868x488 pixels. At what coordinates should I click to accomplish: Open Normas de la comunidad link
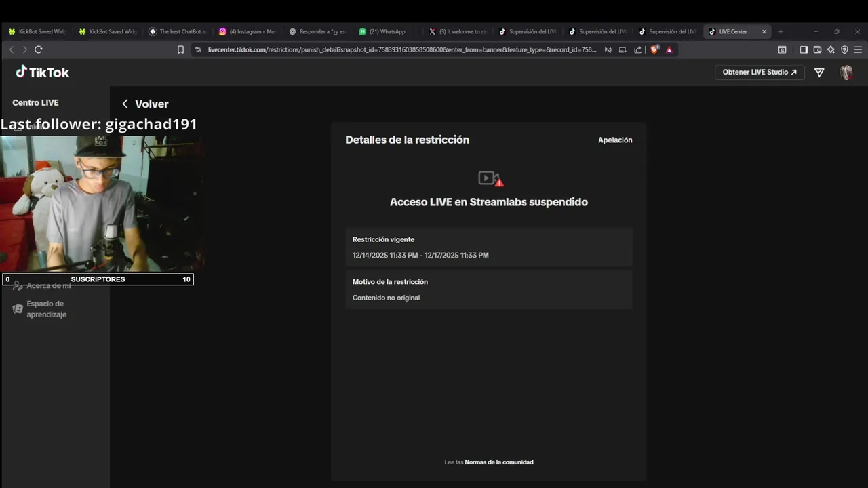point(499,462)
